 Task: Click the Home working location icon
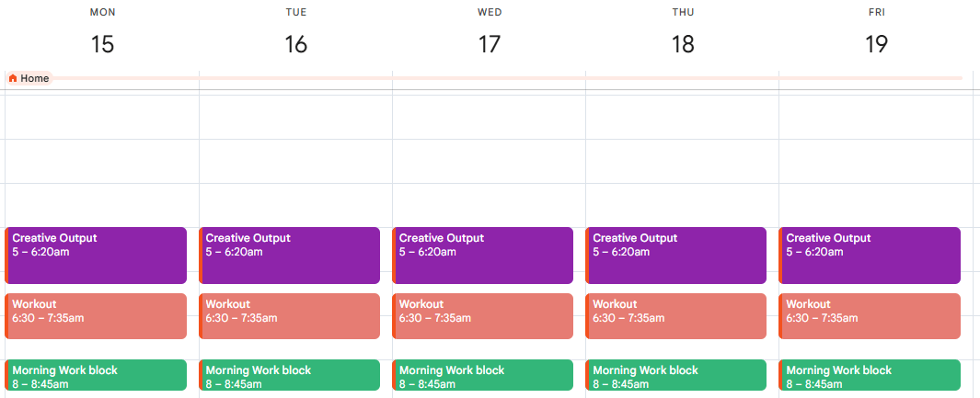pos(13,79)
